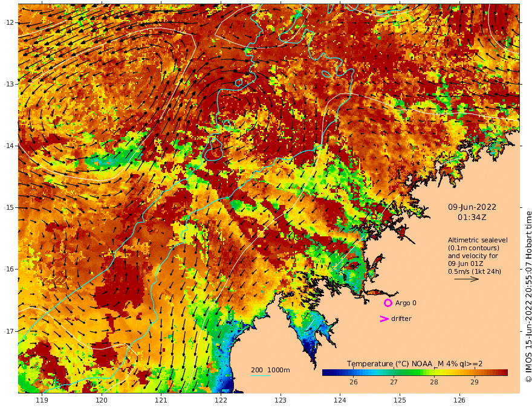The image size is (532, 411).
Task: Click the '(0.1m contours)' legend text
Action: click(473, 248)
